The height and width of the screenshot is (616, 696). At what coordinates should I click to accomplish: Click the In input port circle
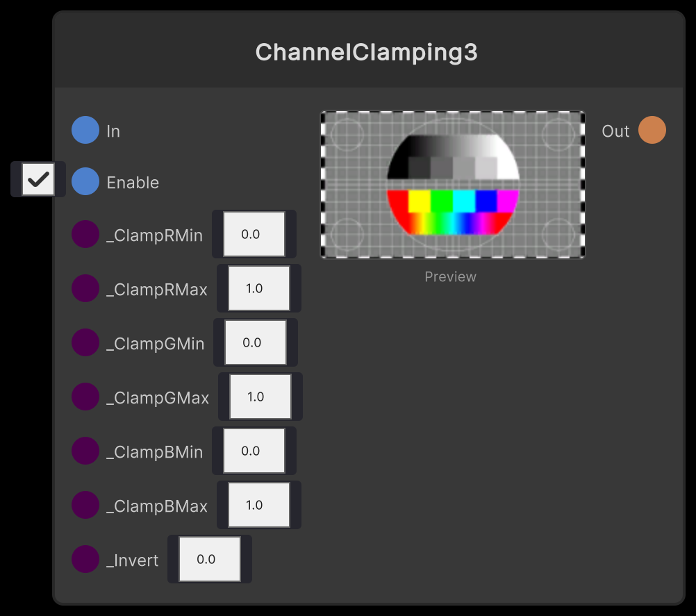click(85, 130)
